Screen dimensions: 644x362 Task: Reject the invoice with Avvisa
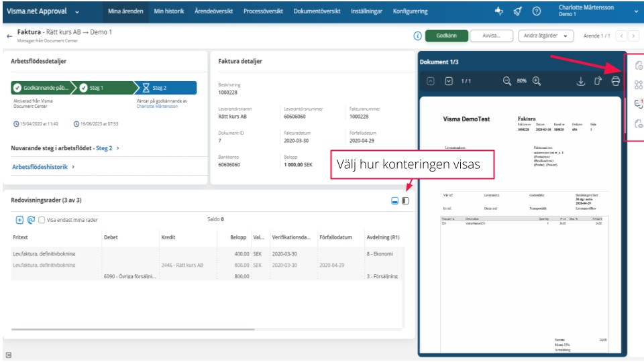pos(491,36)
